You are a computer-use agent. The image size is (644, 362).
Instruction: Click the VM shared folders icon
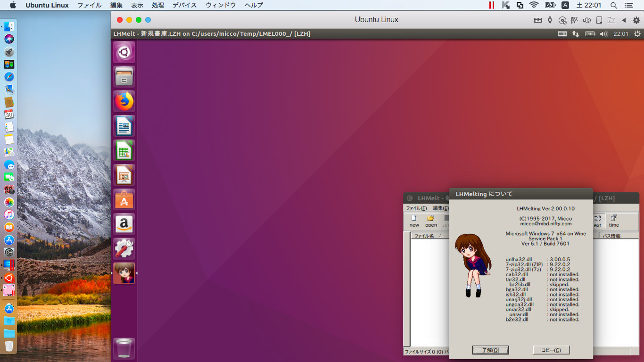(x=611, y=20)
